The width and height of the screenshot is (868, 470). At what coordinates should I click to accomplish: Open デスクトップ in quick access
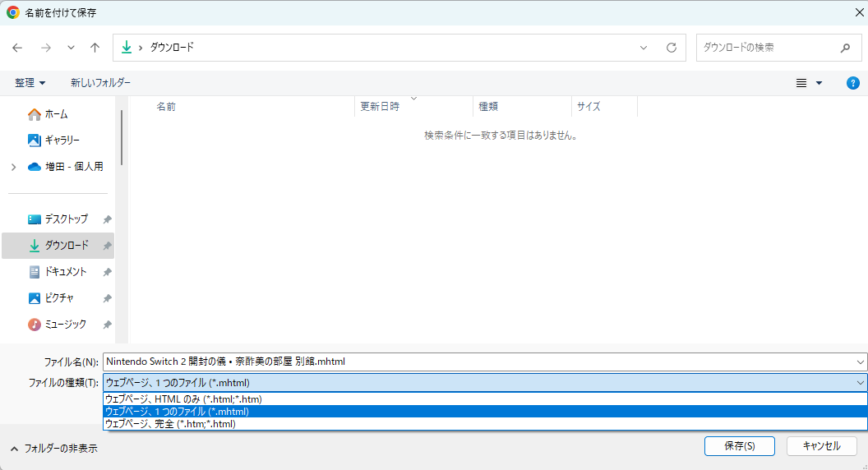(x=58, y=219)
